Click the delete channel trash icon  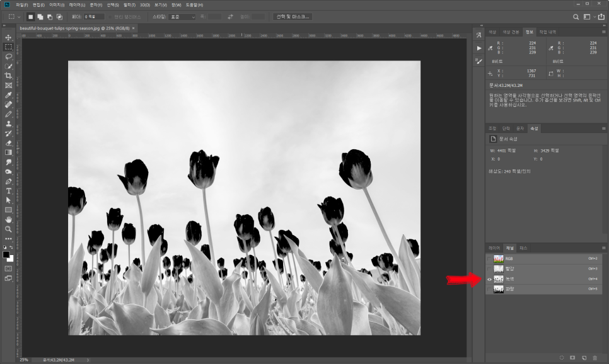[x=594, y=358]
